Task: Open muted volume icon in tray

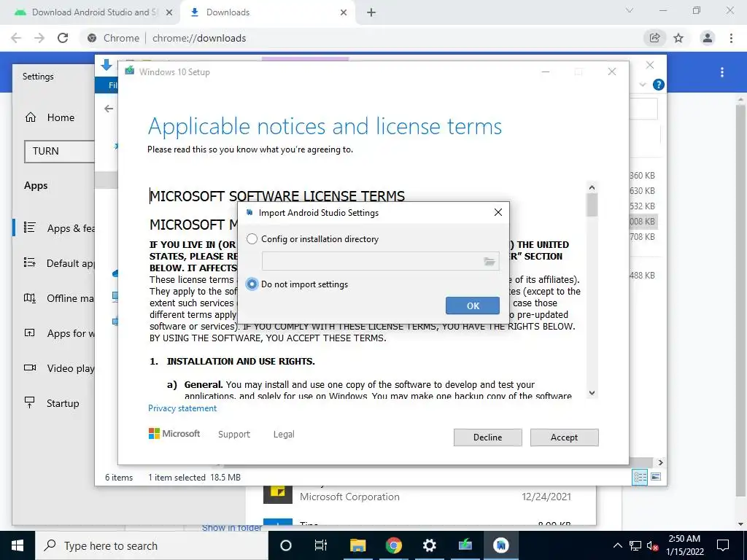Action: (x=653, y=545)
